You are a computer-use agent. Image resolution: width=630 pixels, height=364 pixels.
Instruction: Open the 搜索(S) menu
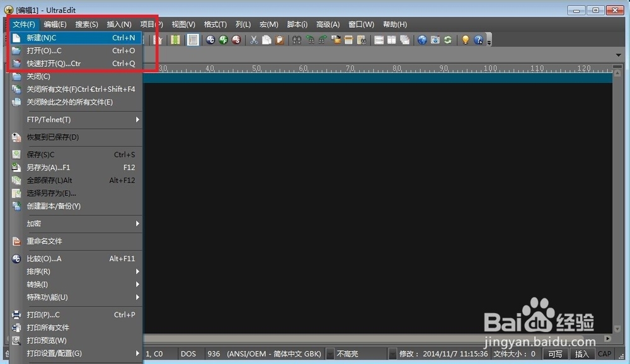86,25
